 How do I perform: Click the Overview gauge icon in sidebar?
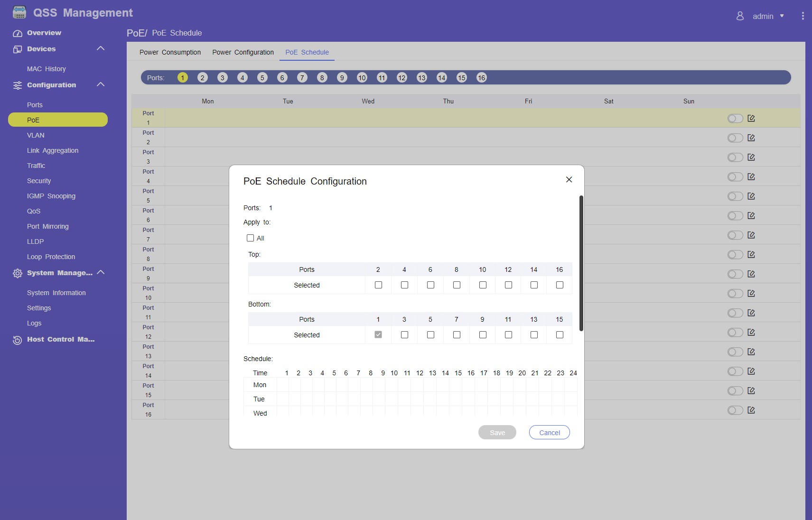click(x=18, y=33)
